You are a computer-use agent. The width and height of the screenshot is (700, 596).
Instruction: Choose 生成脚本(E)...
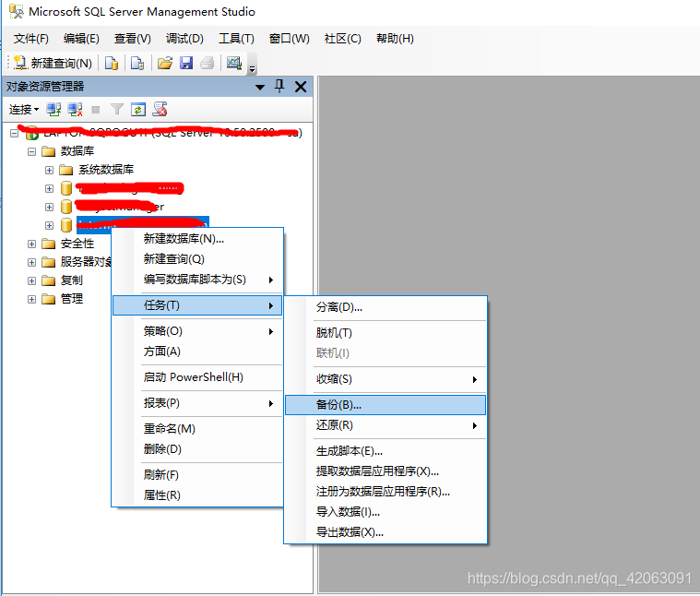coord(386,451)
